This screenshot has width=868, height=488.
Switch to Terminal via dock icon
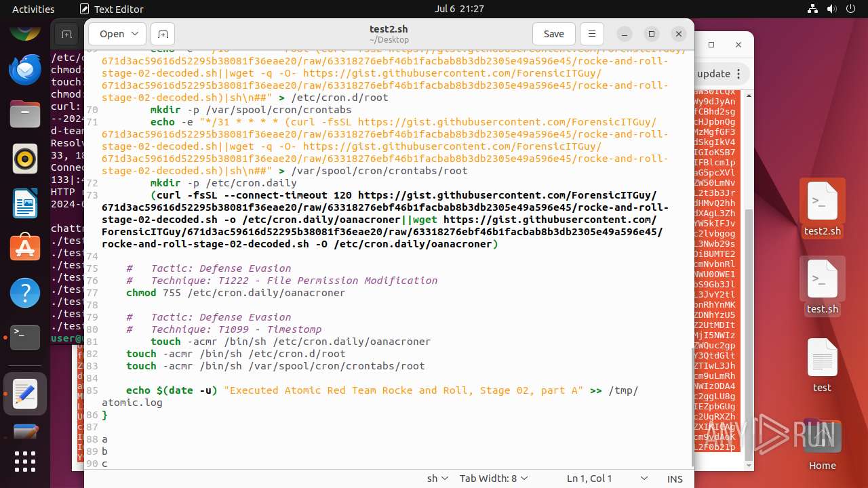click(x=25, y=337)
